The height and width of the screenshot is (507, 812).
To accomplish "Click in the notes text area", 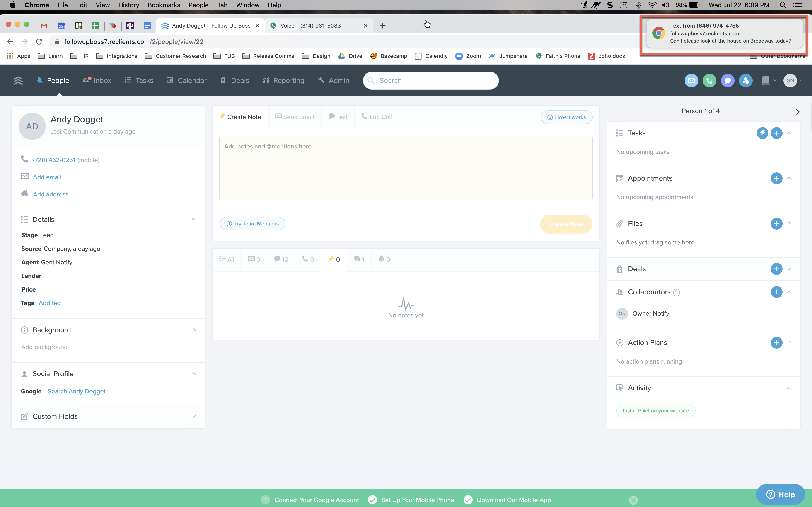I will tap(406, 168).
